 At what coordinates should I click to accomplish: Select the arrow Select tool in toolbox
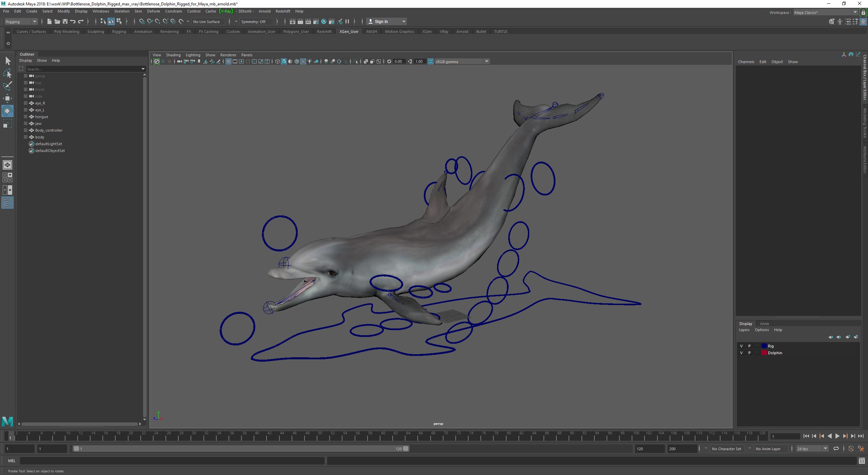tap(7, 61)
